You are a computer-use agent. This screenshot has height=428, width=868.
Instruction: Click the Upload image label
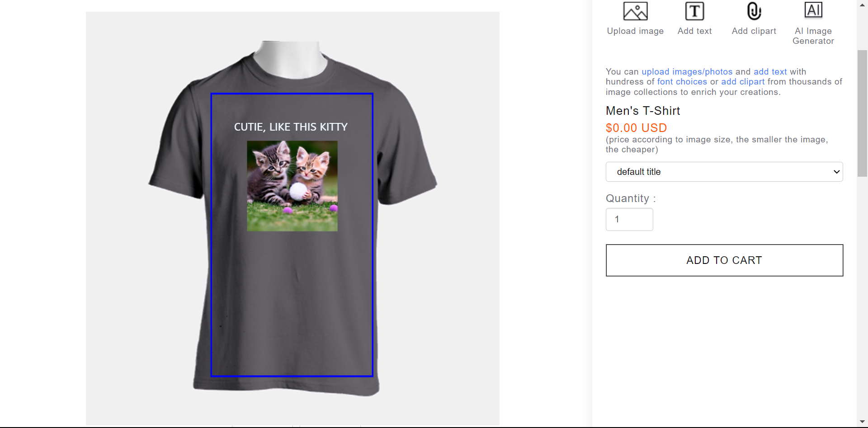(x=635, y=31)
